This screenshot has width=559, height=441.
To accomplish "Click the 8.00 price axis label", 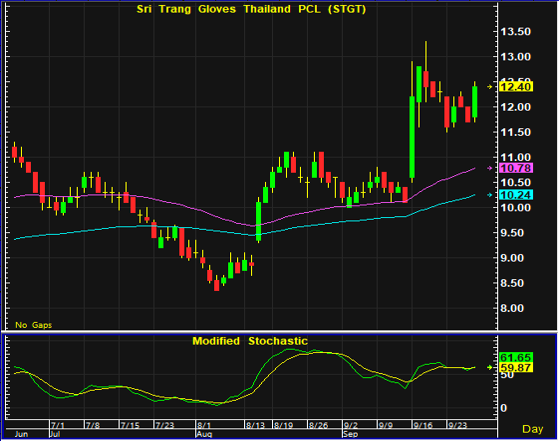I will pos(512,308).
